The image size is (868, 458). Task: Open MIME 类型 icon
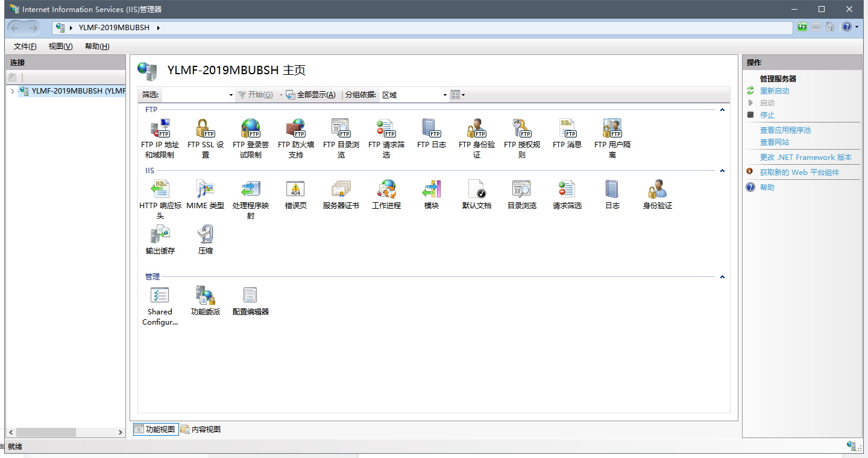point(205,195)
